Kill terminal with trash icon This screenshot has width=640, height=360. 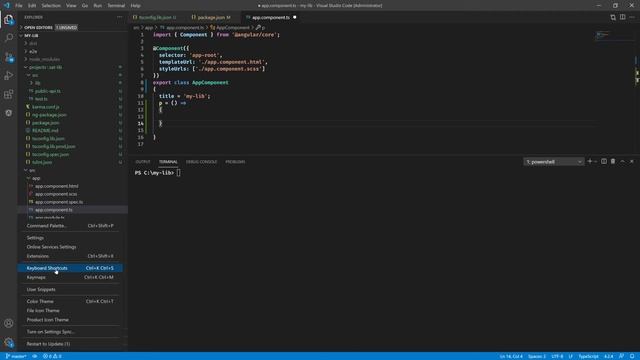coord(613,162)
